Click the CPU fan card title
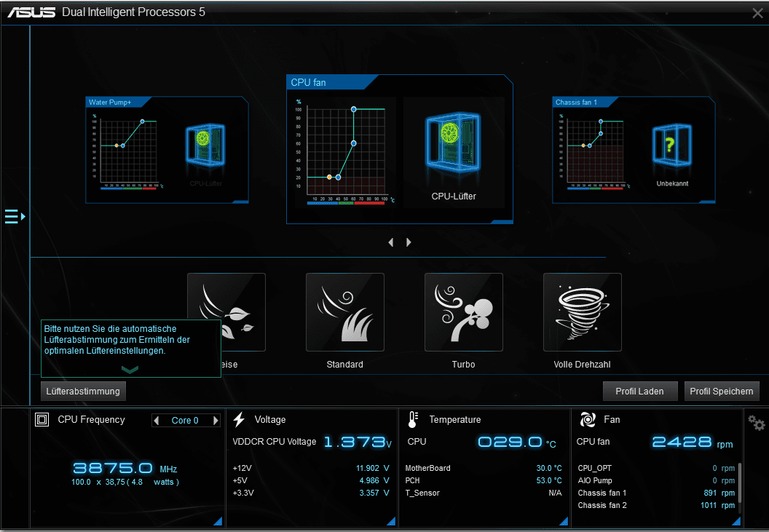This screenshot has height=532, width=769. (x=309, y=82)
